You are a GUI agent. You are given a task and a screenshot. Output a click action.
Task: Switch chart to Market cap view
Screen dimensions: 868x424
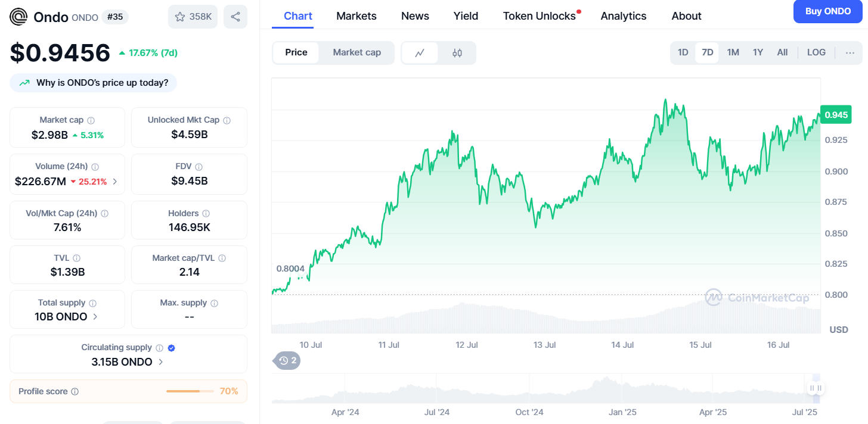356,52
